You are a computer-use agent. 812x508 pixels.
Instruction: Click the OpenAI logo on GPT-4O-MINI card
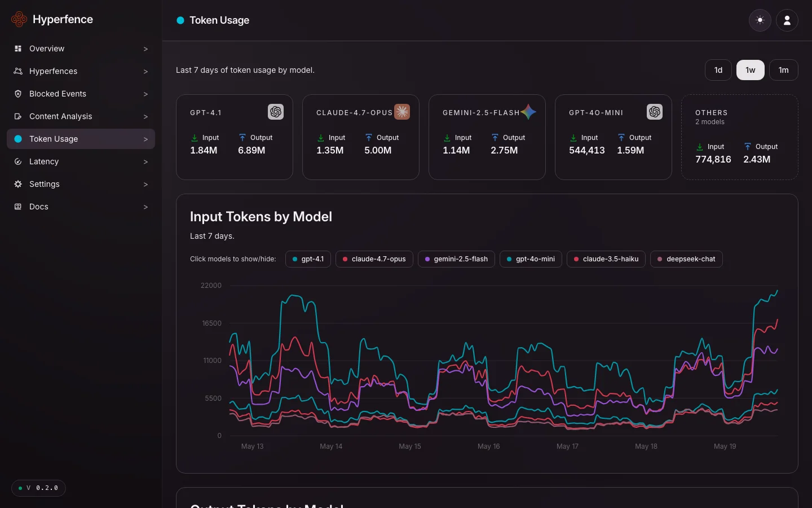pyautogui.click(x=655, y=112)
